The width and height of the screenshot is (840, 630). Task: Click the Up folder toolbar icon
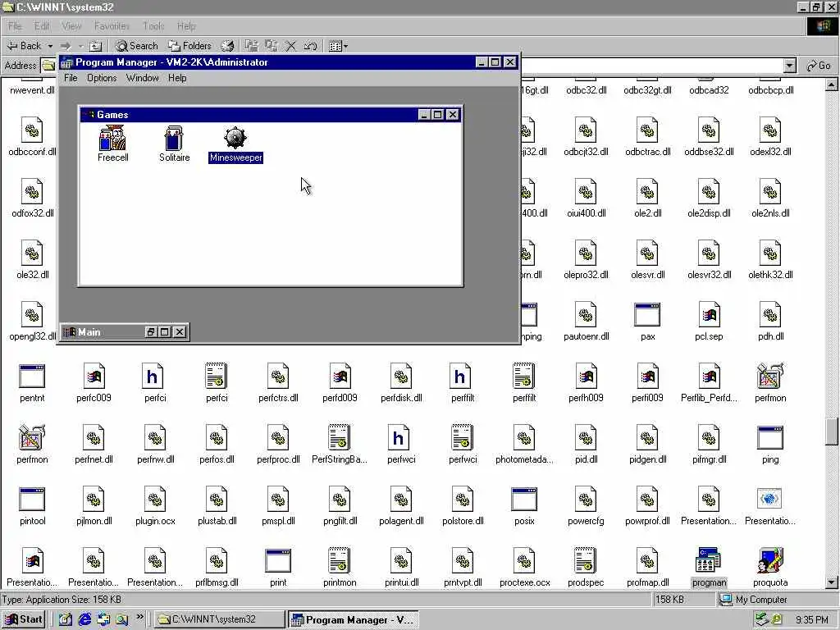pyautogui.click(x=95, y=46)
